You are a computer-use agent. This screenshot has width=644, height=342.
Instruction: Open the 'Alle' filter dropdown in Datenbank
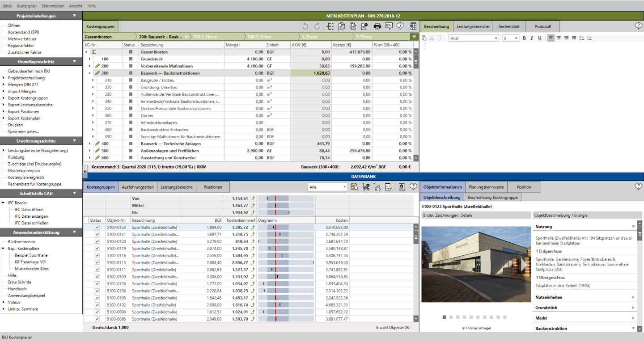(327, 187)
